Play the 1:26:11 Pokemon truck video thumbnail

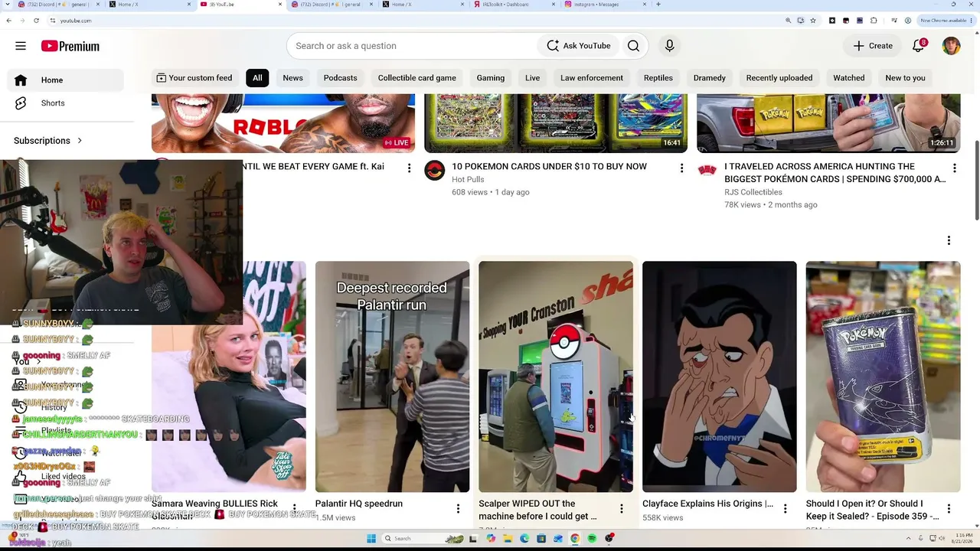[828, 123]
